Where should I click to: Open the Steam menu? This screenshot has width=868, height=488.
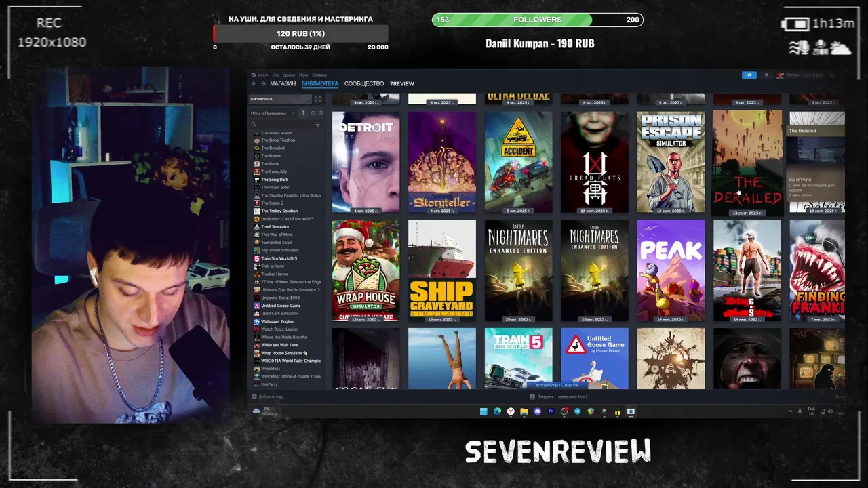(260, 75)
